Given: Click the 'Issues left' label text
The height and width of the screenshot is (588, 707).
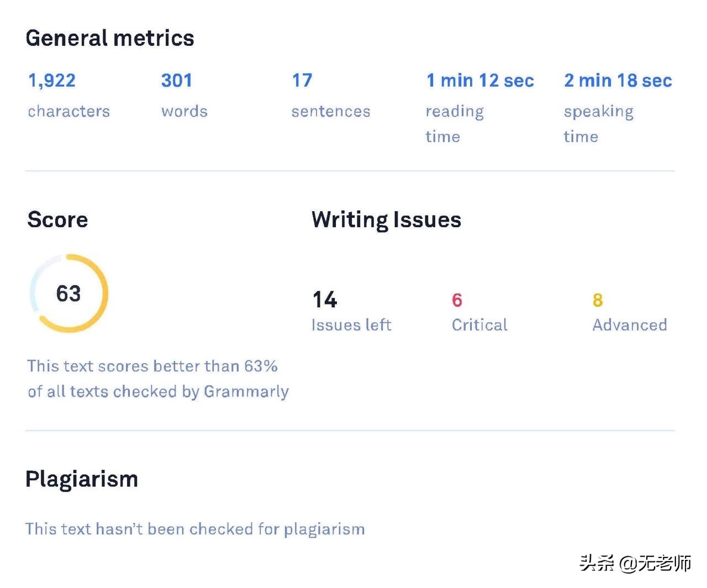Looking at the screenshot, I should point(351,325).
